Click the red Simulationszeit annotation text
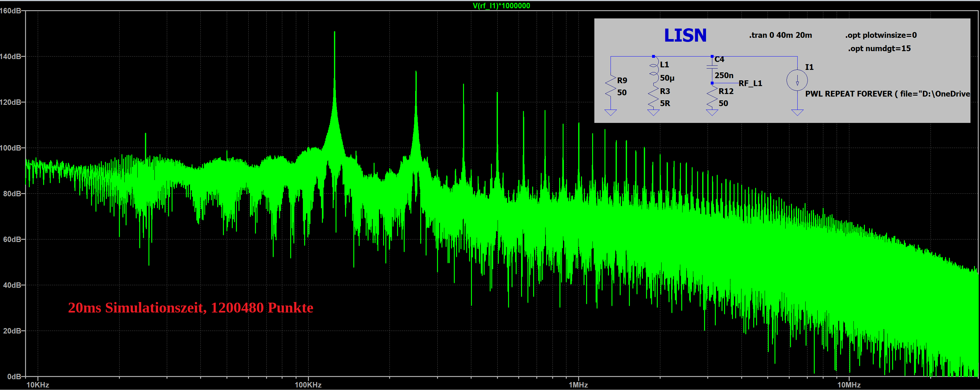 pos(190,308)
